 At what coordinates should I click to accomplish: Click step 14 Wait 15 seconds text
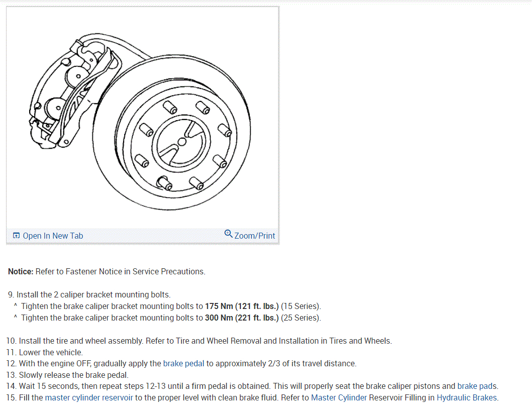click(252, 386)
